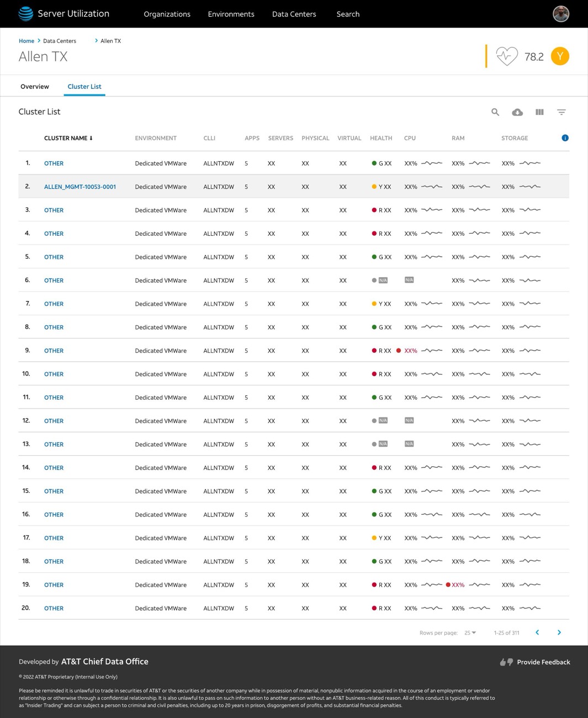
Task: Click Allen TX breadcrumb text
Action: click(x=110, y=41)
